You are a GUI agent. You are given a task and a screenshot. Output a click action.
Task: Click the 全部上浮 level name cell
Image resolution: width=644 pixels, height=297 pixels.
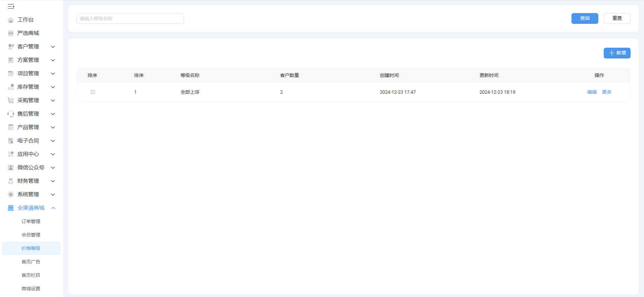(x=190, y=92)
